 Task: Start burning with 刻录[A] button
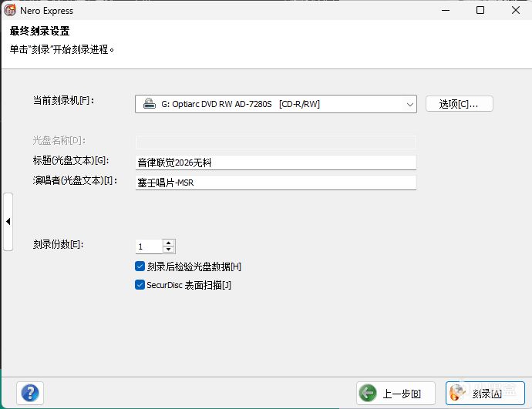tap(485, 393)
